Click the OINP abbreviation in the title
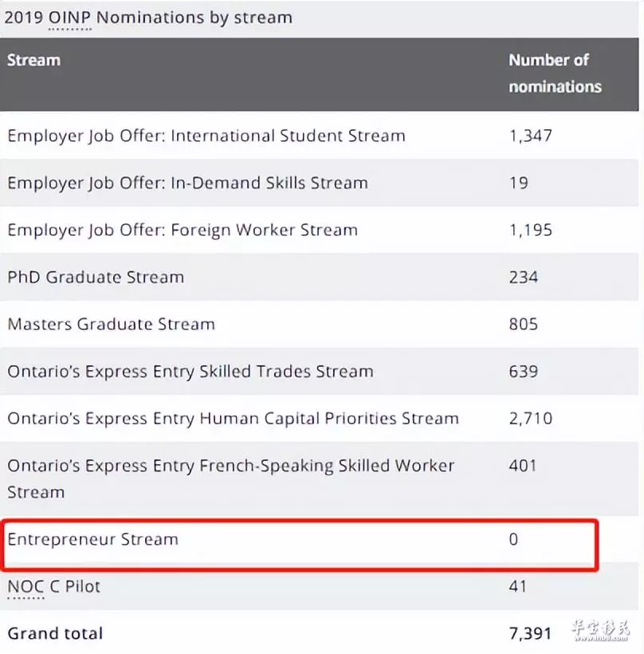Viewport: 644px width, 654px height. coord(69,18)
